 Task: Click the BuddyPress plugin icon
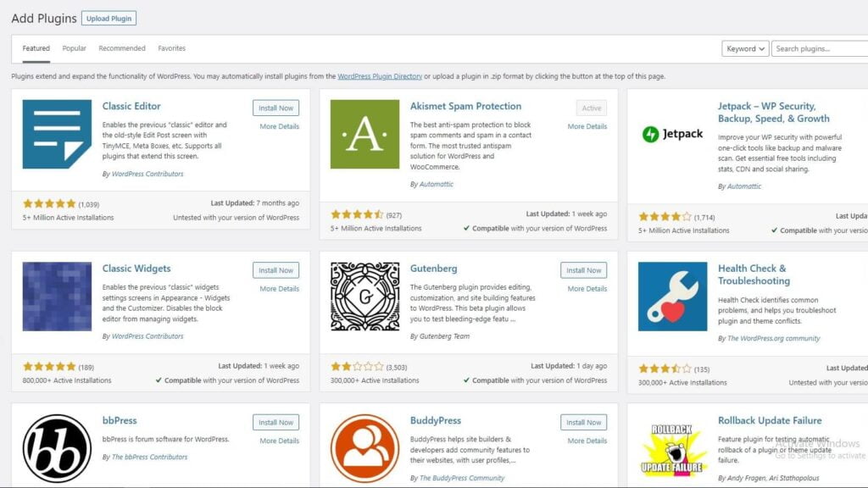[364, 448]
